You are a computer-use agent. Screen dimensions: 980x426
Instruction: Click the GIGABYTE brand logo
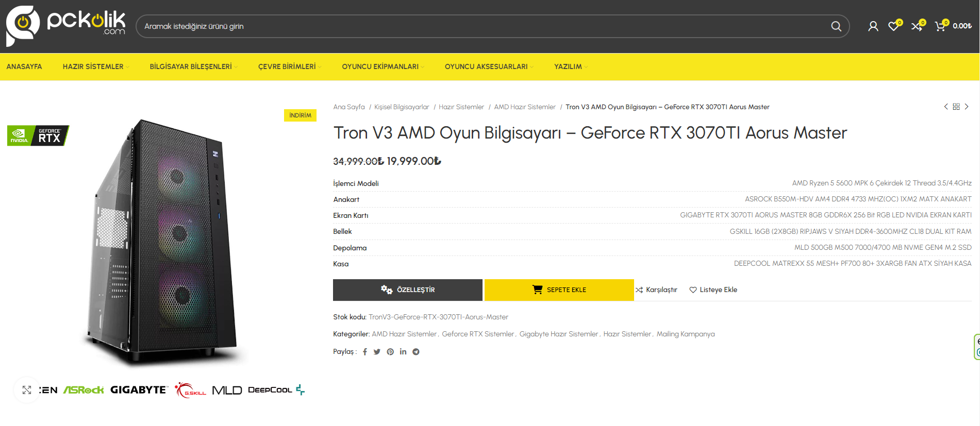[x=139, y=390]
